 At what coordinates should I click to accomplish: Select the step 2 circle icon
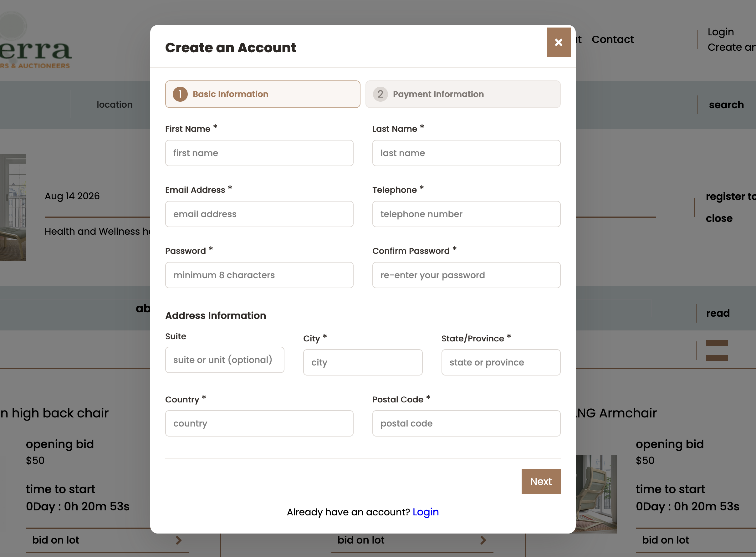(x=381, y=94)
